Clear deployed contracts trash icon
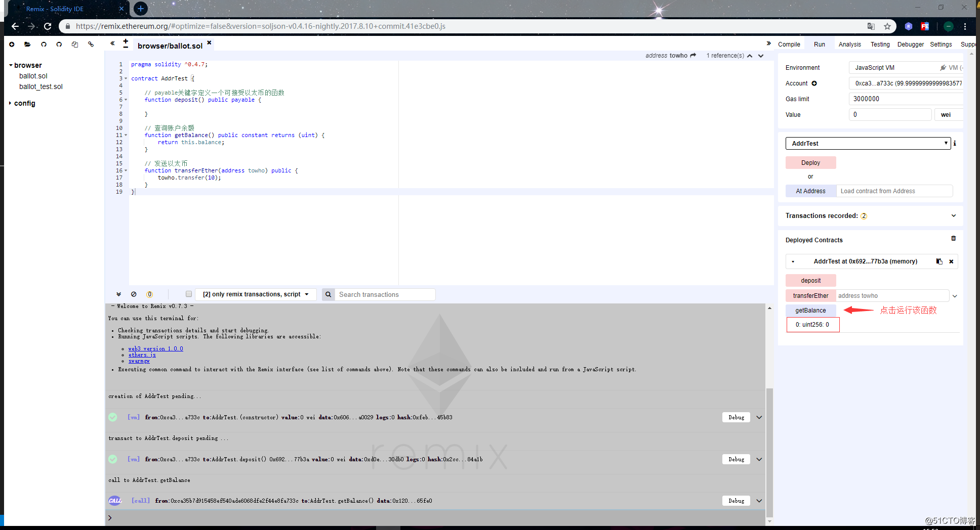The image size is (980, 530). (954, 238)
